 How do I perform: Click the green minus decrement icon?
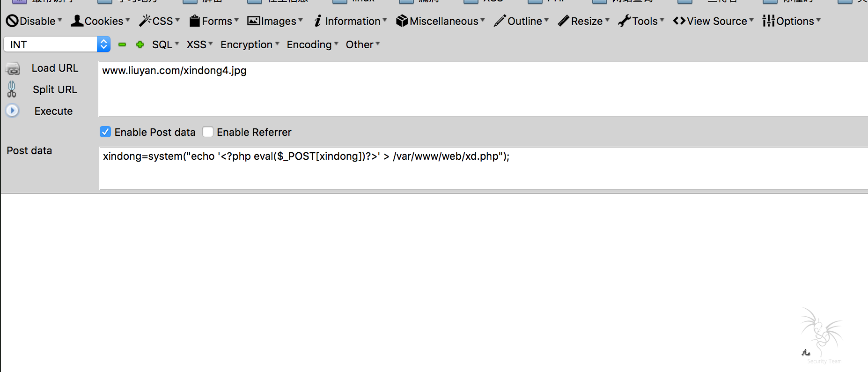coord(122,45)
